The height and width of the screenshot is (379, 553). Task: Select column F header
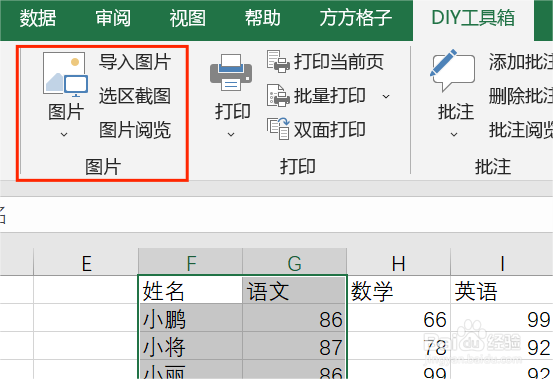(x=190, y=262)
